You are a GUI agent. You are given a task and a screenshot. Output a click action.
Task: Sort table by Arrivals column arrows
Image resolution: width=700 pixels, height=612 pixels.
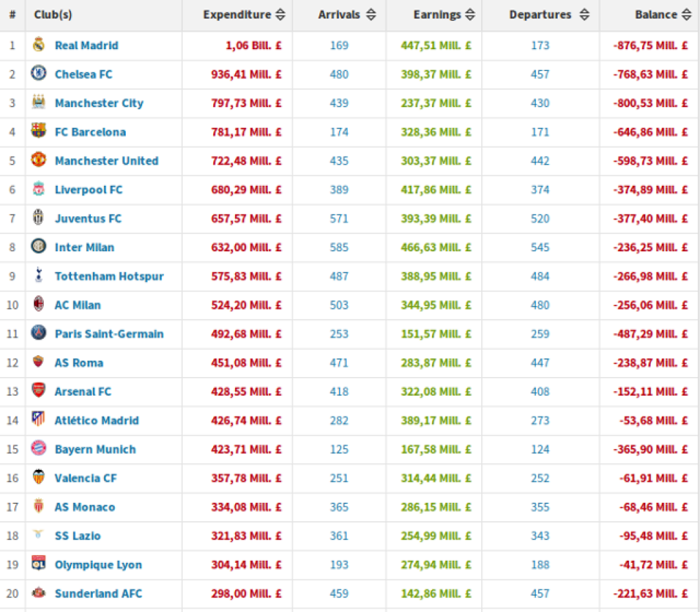[371, 15]
